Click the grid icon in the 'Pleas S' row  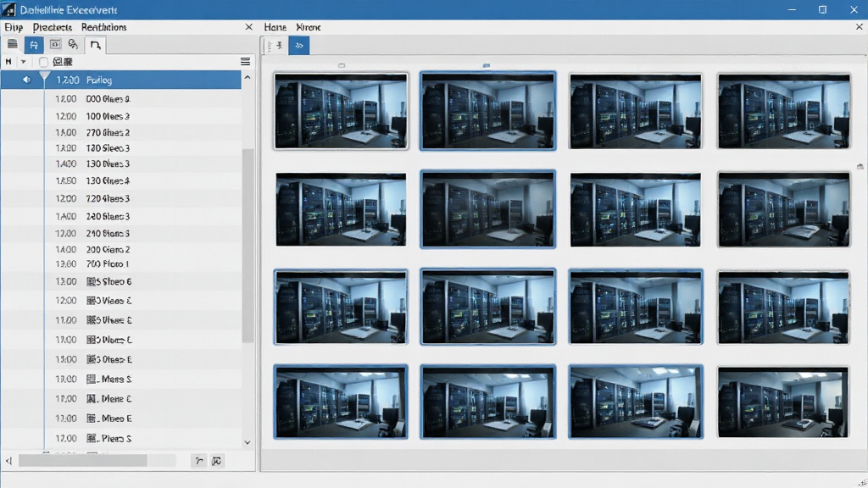[x=92, y=438]
